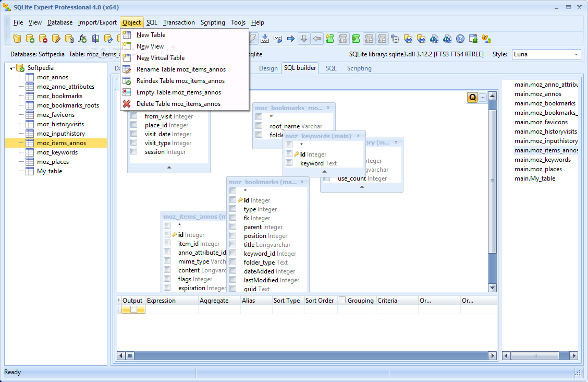Viewport: 588px width, 382px height.
Task: Click the Attach Database paperclip icon
Action: (69, 39)
